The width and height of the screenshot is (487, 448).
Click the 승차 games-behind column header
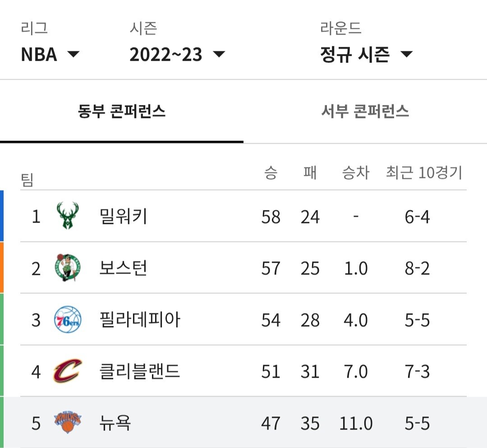pyautogui.click(x=356, y=173)
